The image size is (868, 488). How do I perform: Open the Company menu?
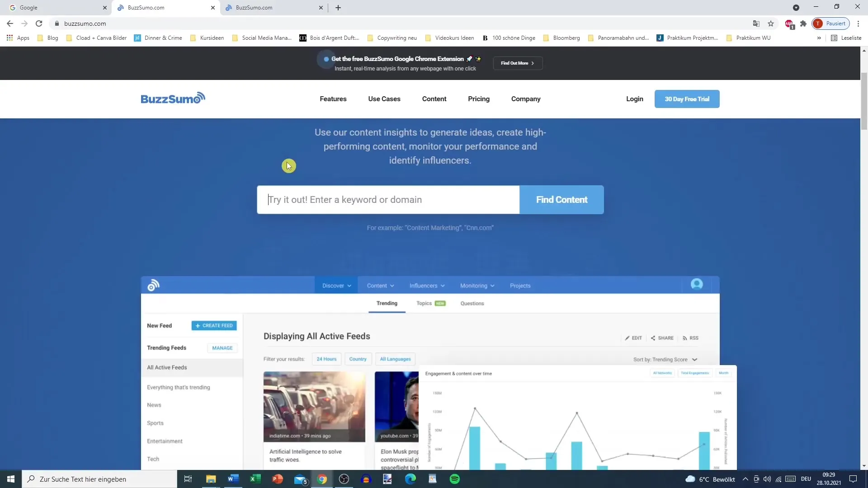pyautogui.click(x=526, y=99)
